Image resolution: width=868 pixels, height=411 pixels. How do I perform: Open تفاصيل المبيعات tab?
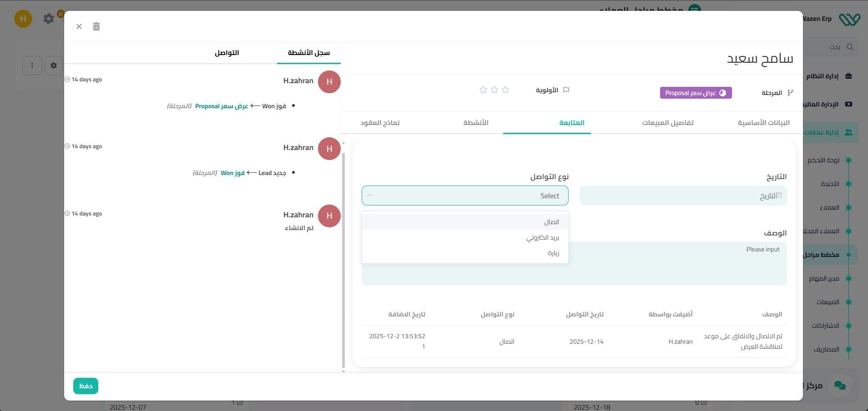[x=667, y=123]
